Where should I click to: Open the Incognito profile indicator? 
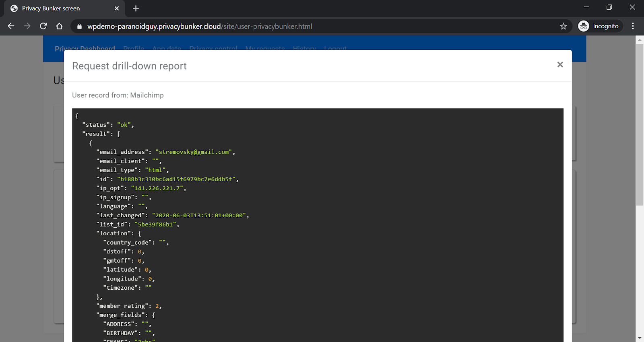600,26
